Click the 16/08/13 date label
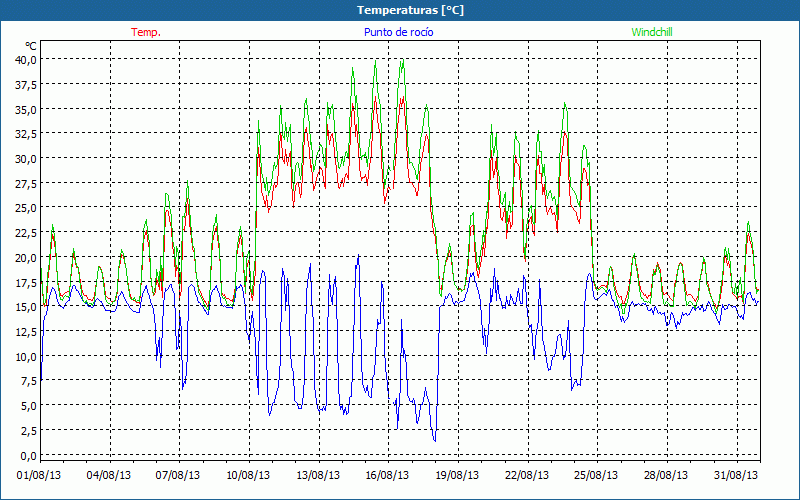This screenshot has height=500, width=800. click(x=387, y=476)
